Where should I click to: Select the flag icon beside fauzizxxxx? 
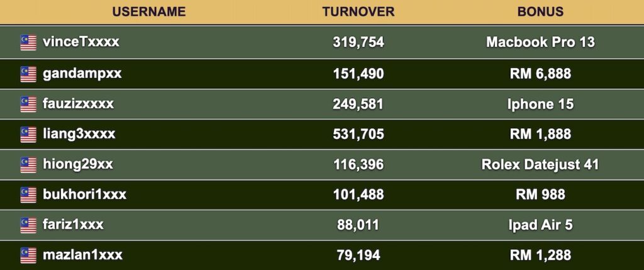pos(28,104)
